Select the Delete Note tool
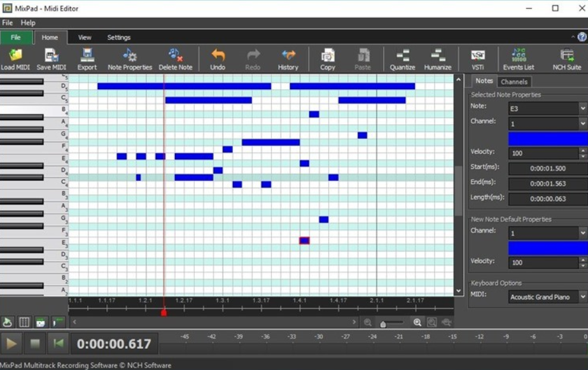The height and width of the screenshot is (370, 588). 176,59
